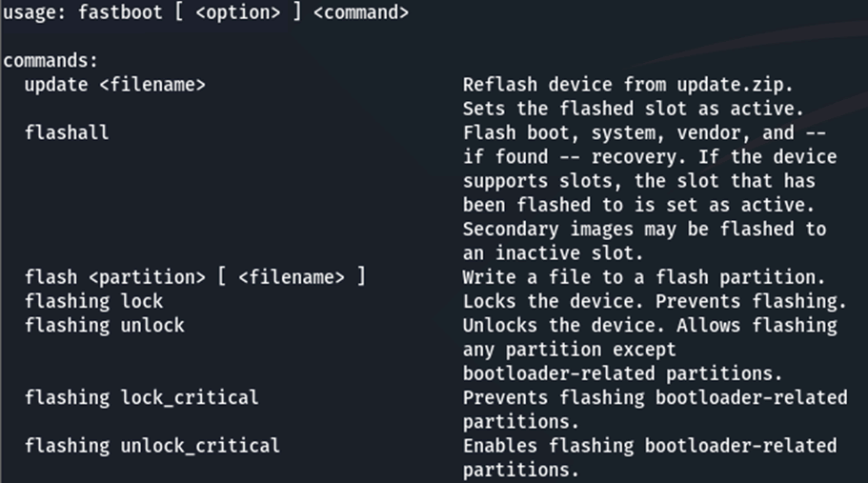This screenshot has height=483, width=868.
Task: Click the 'any partition except' line
Action: [x=570, y=350]
